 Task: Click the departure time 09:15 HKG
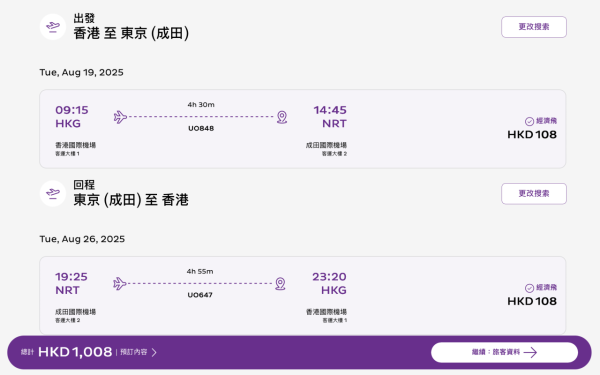click(x=72, y=117)
